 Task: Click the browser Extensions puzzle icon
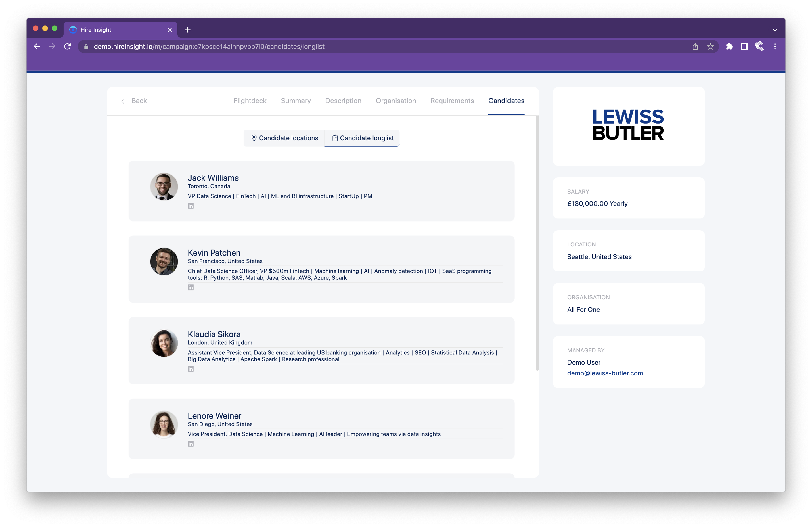(729, 47)
